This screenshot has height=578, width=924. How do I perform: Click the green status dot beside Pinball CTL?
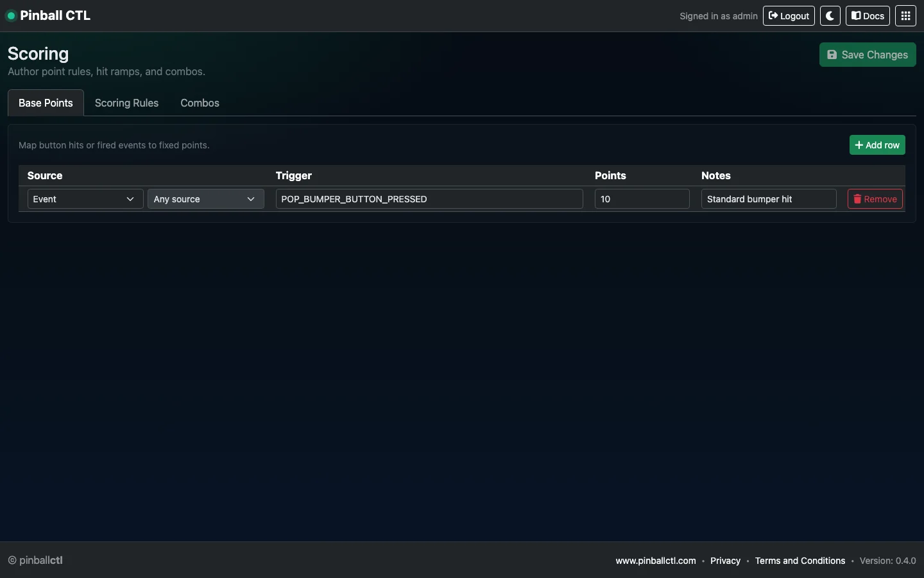coord(11,15)
